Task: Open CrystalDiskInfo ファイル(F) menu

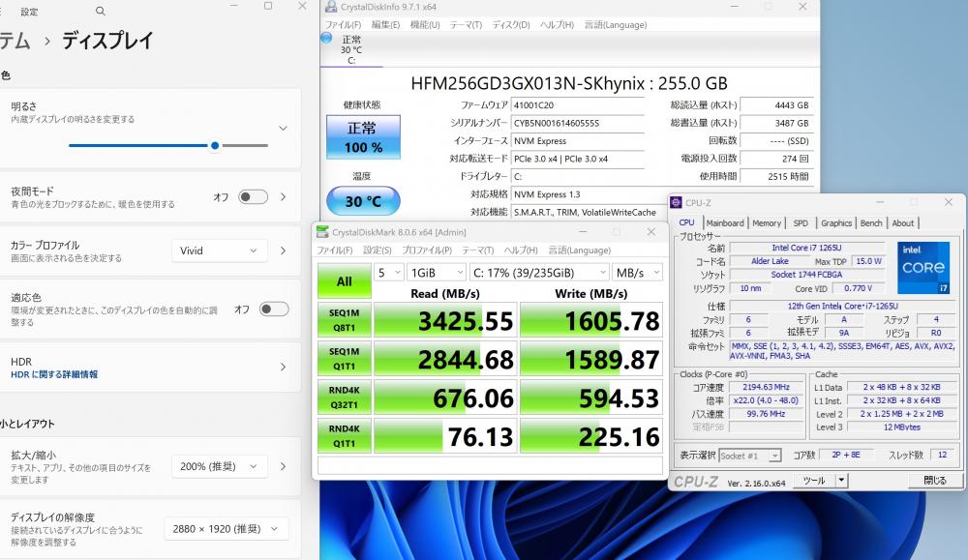Action: pos(344,25)
